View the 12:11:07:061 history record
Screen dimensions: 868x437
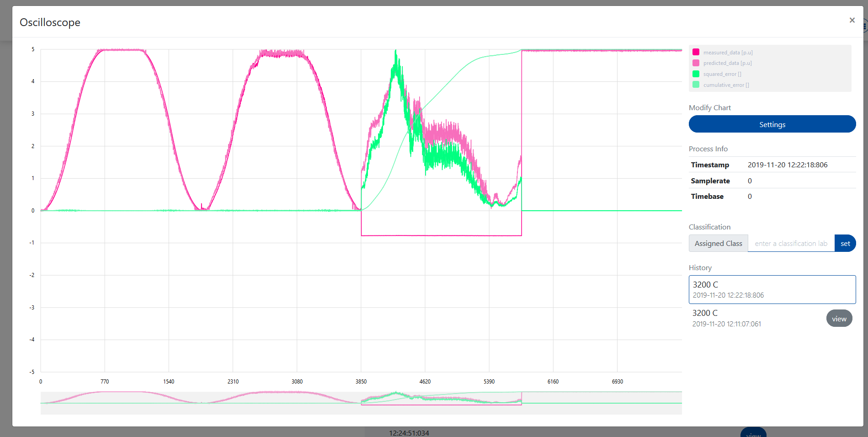(x=839, y=319)
